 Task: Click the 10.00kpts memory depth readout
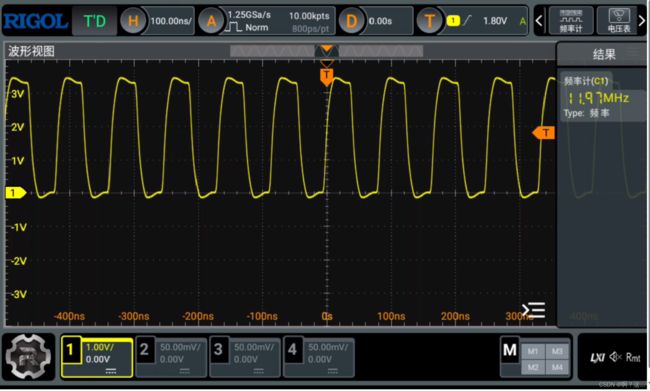309,16
